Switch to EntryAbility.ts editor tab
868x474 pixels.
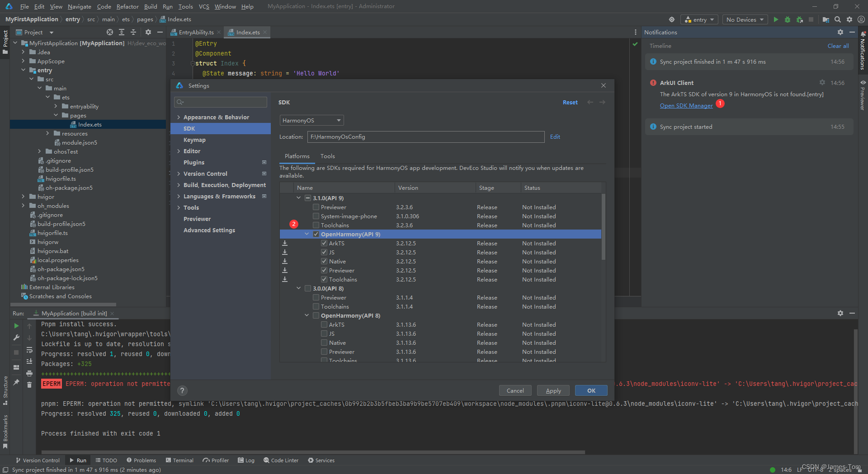[196, 32]
